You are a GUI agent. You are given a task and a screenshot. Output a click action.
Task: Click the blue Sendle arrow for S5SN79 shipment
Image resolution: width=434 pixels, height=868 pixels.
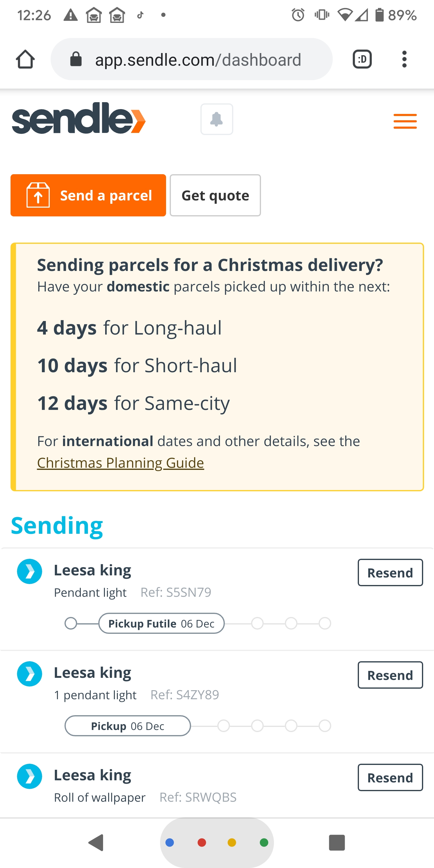tap(29, 571)
